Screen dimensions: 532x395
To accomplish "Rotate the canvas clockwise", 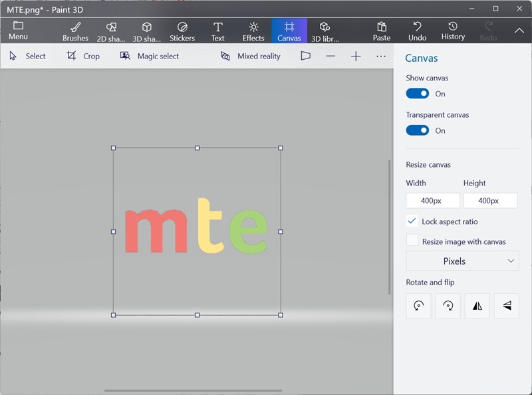I will tap(448, 306).
